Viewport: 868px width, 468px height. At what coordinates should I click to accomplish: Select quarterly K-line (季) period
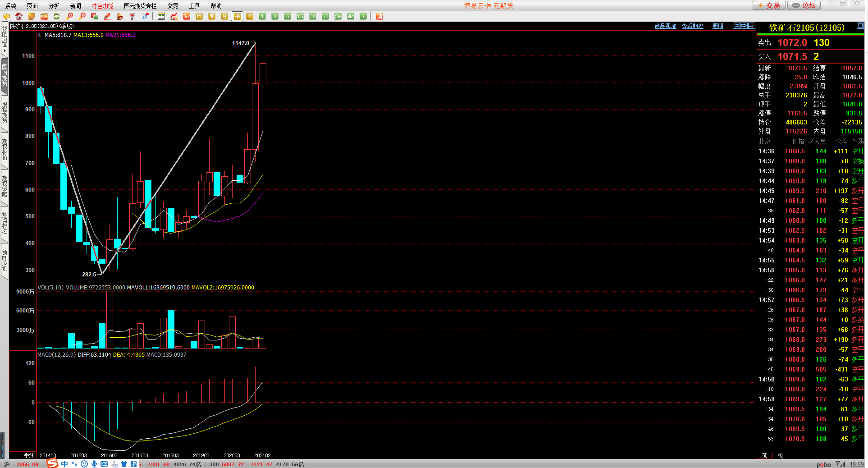[237, 16]
